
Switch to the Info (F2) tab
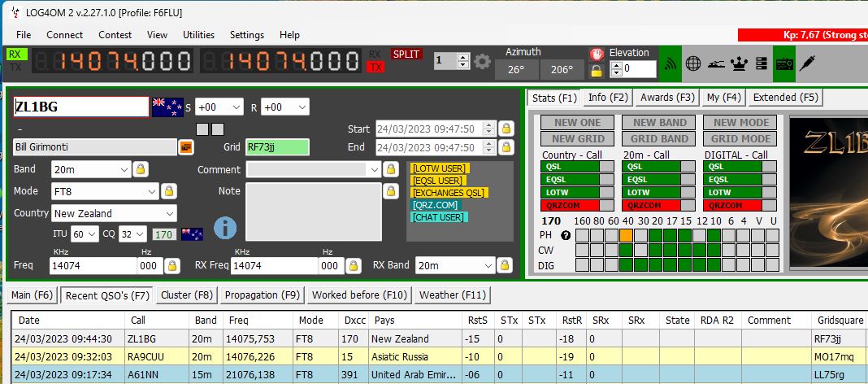pyautogui.click(x=608, y=97)
